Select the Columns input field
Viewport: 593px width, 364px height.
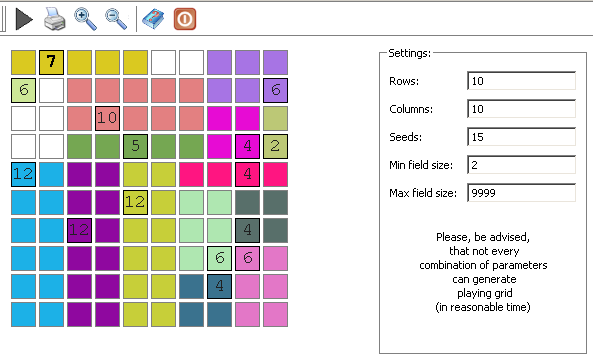coord(522,109)
